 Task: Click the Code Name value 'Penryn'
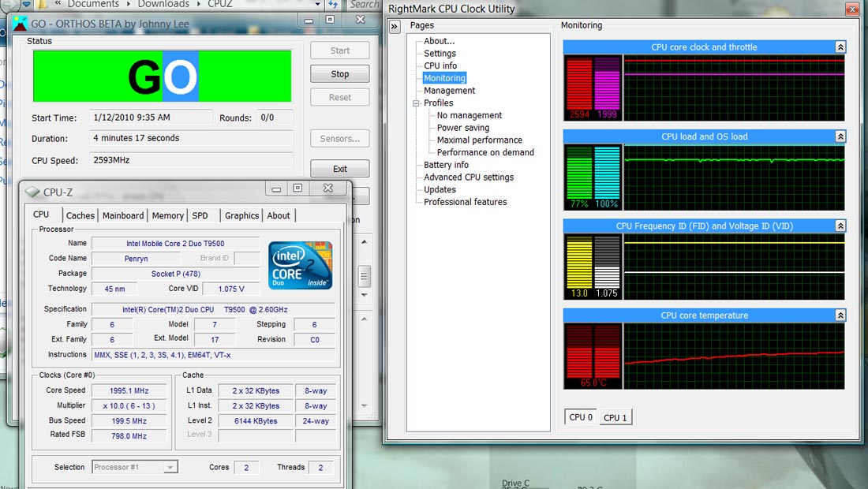[137, 259]
